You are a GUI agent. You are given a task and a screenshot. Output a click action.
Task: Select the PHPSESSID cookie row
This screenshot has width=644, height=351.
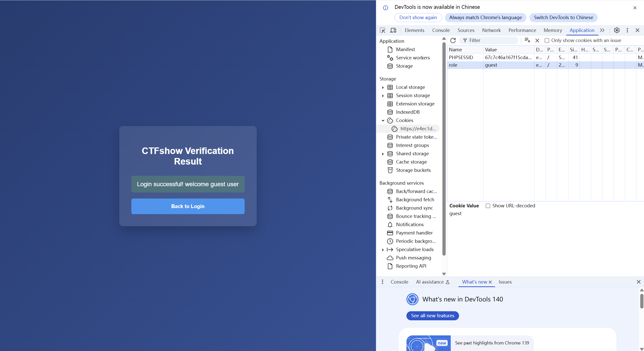tap(545, 58)
